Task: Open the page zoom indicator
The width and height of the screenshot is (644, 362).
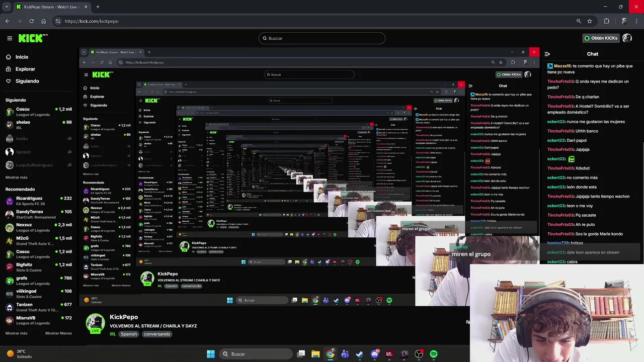Action: (579, 21)
